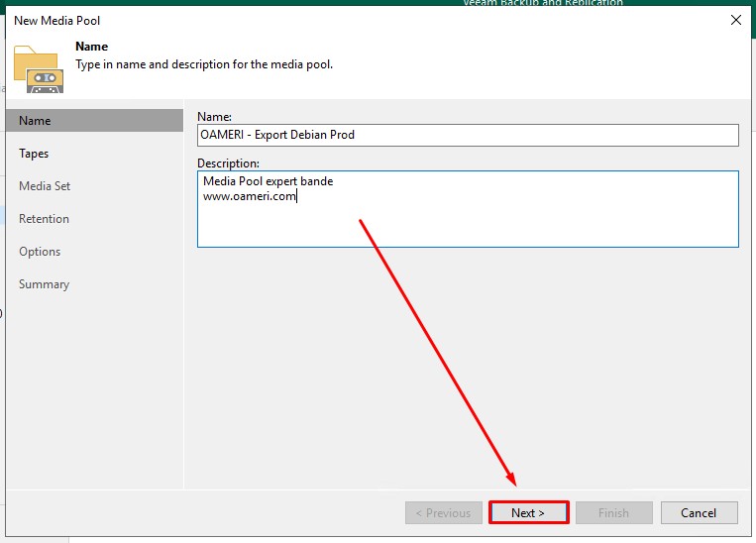Click the bold Name header title

pyautogui.click(x=92, y=47)
